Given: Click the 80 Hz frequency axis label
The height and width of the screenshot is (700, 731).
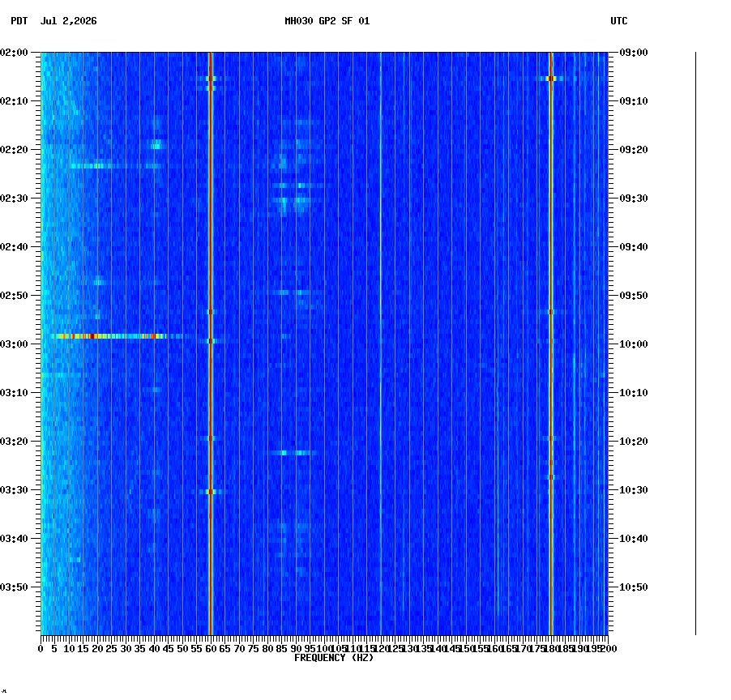Looking at the screenshot, I should [267, 649].
